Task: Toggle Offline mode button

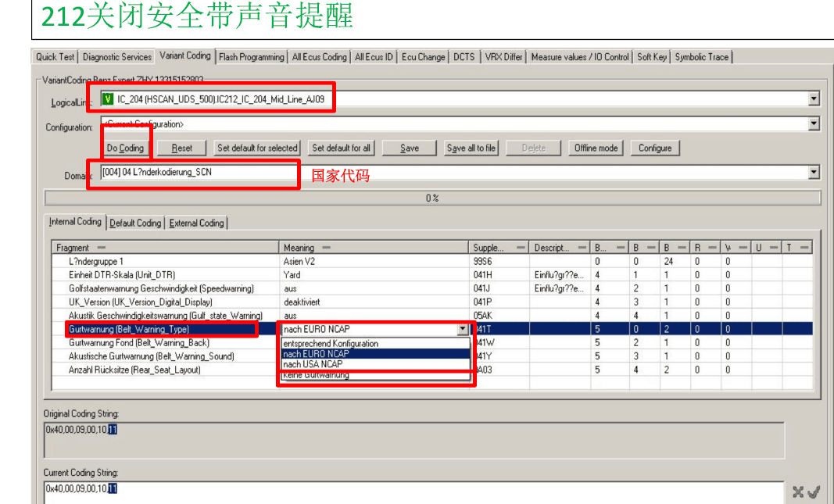Action: pyautogui.click(x=596, y=148)
